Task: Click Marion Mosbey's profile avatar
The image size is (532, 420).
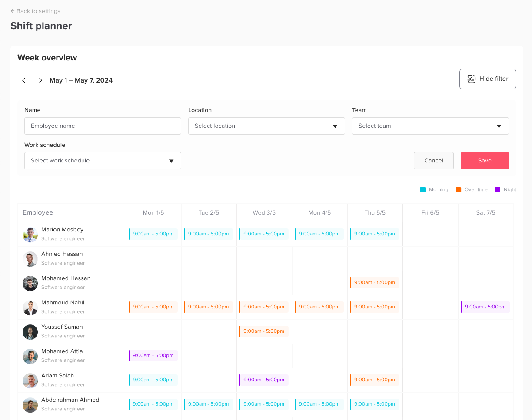Action: click(x=30, y=235)
